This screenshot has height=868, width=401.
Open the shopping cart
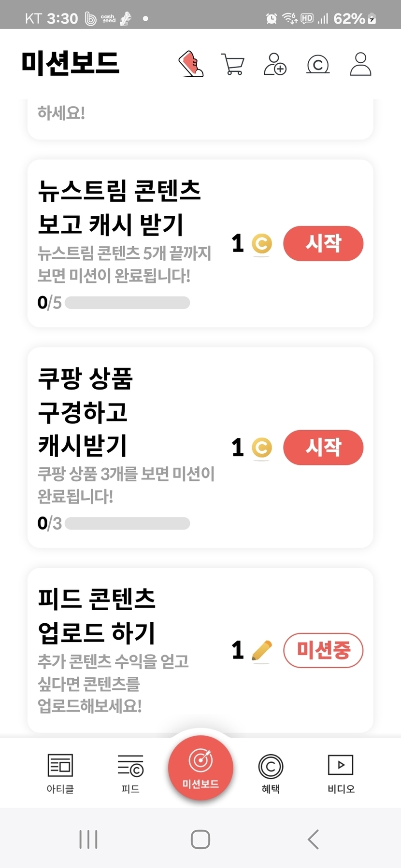233,64
